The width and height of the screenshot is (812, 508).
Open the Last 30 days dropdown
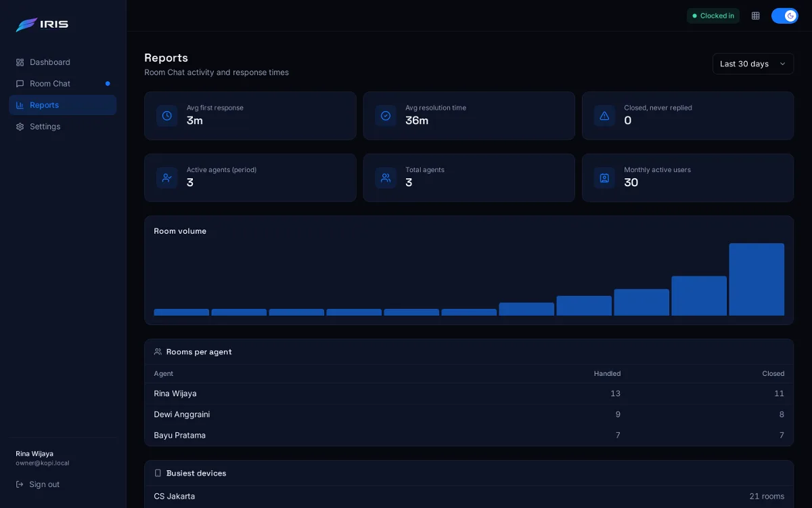point(753,64)
